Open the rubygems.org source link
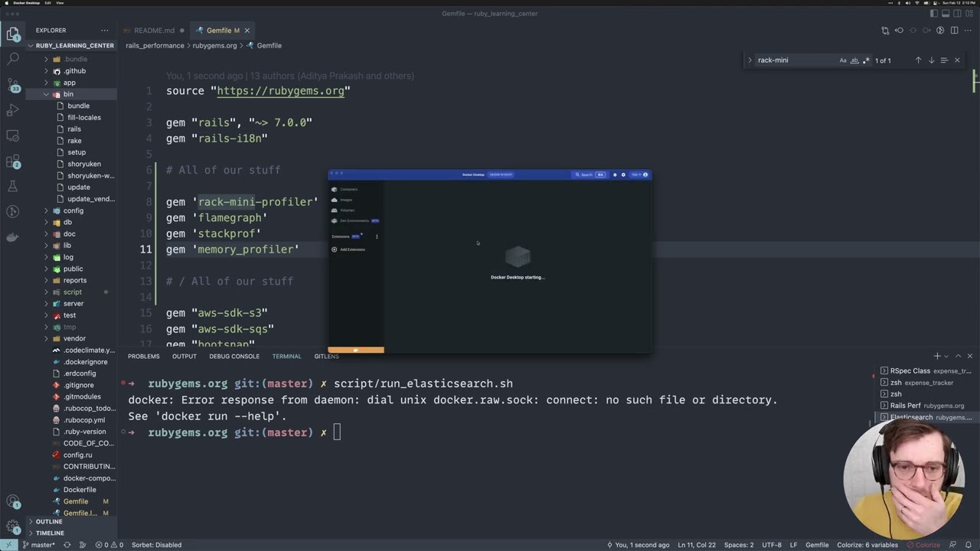This screenshot has height=551, width=980. (280, 91)
